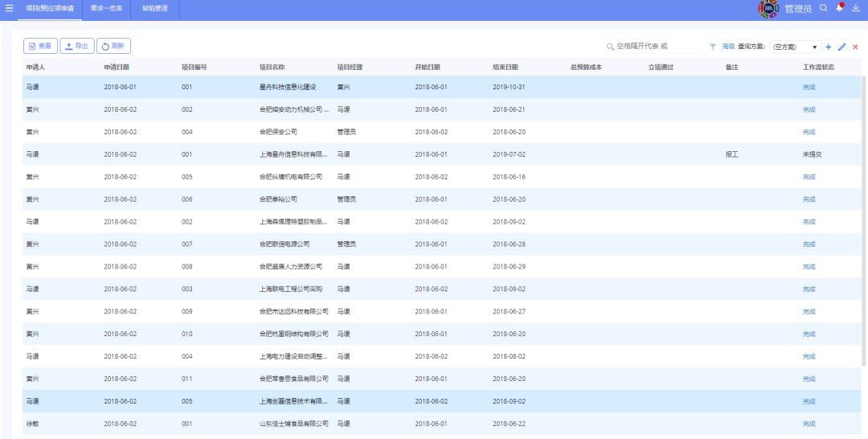Image resolution: width=868 pixels, height=439 pixels.
Task: Switch to 项目(预)立项申请 tab
Action: tap(50, 8)
